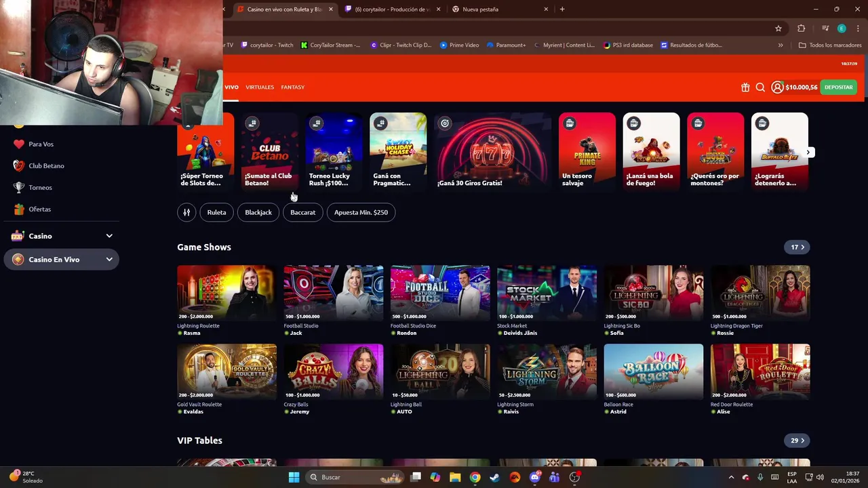
Task: Expand the Casino sidebar section
Action: (x=108, y=236)
